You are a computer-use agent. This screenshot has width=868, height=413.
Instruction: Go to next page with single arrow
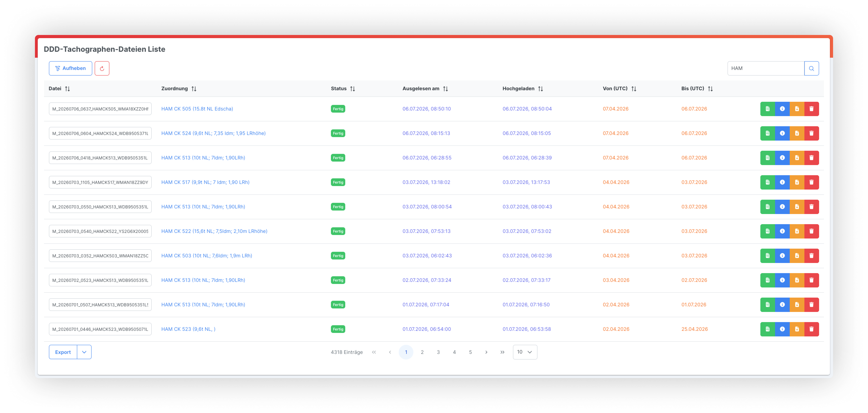tap(486, 352)
